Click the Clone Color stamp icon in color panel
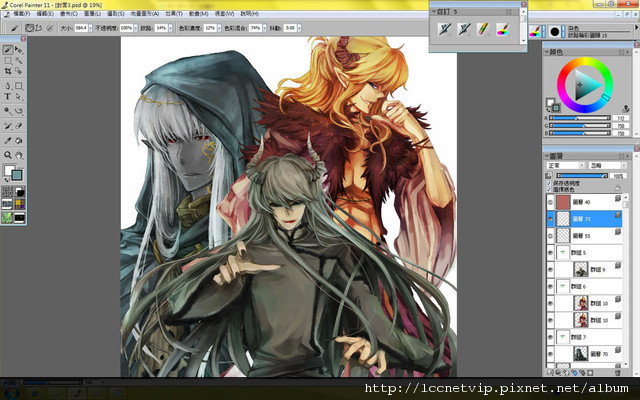Viewport: 640px width, 400px height. [625, 109]
